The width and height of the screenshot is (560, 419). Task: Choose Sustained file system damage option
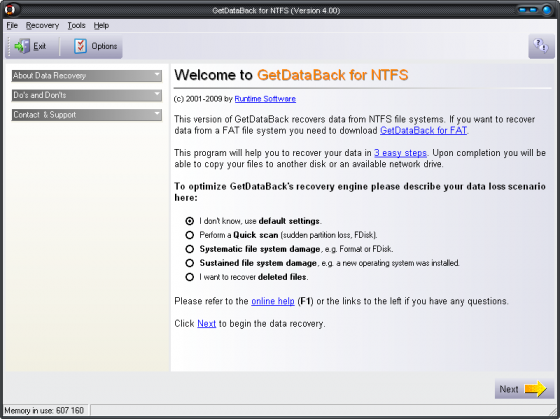[189, 263]
